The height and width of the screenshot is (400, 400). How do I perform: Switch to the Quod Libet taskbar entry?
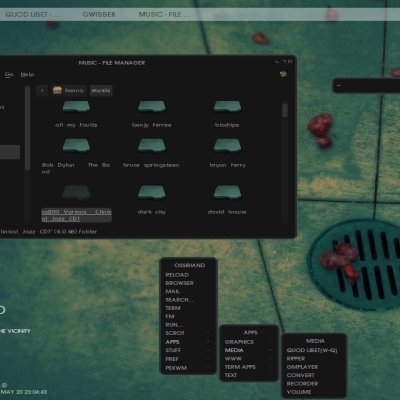pyautogui.click(x=33, y=15)
